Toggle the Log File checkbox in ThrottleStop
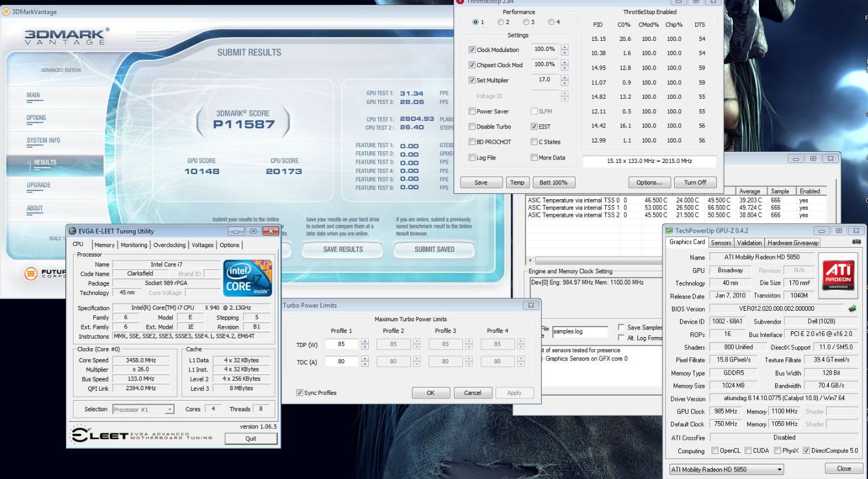Screen dimensions: 868x479 472,157
